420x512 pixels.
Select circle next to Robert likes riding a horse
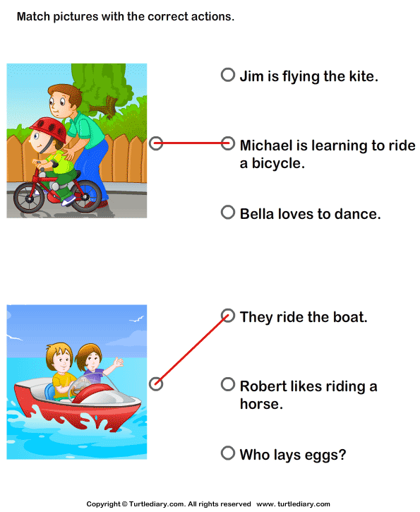click(228, 384)
